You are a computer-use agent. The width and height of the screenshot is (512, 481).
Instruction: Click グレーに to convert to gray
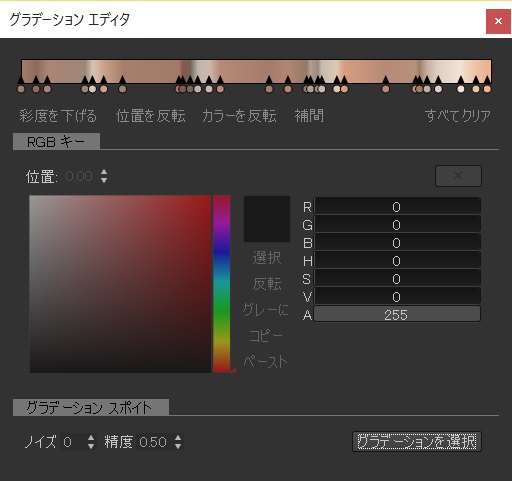[x=266, y=310]
